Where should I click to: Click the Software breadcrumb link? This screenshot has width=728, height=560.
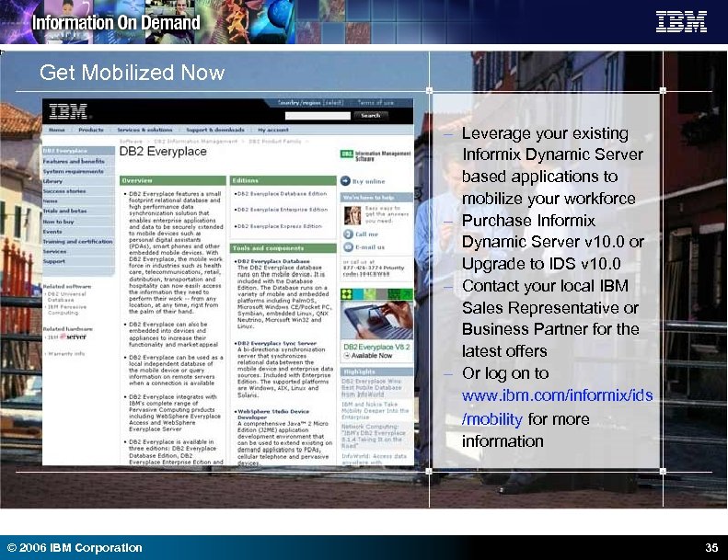131,141
